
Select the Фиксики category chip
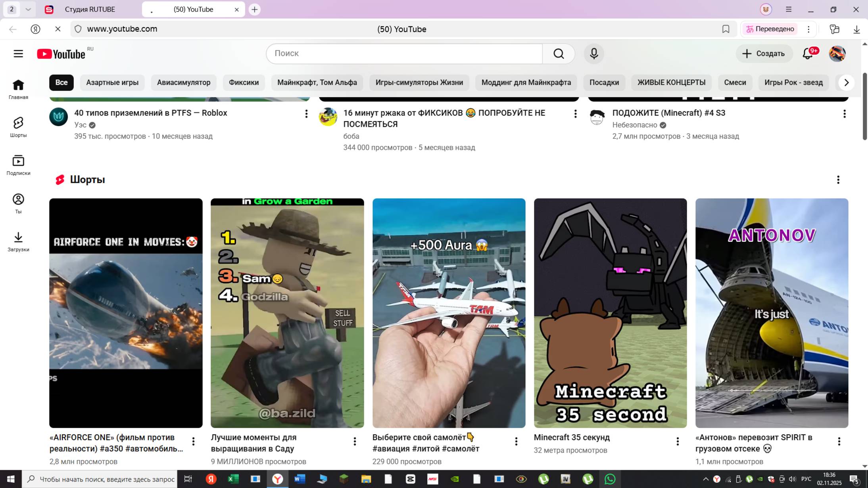click(x=244, y=82)
